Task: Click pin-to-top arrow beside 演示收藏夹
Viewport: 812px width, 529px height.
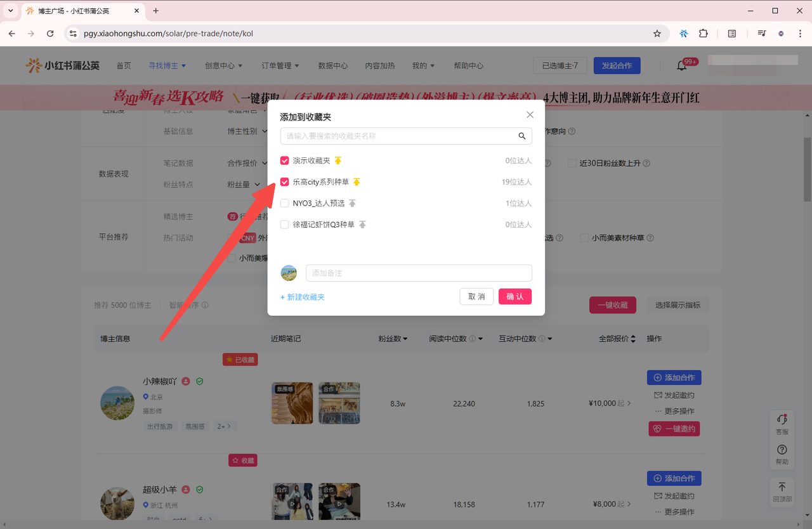Action: pos(338,160)
